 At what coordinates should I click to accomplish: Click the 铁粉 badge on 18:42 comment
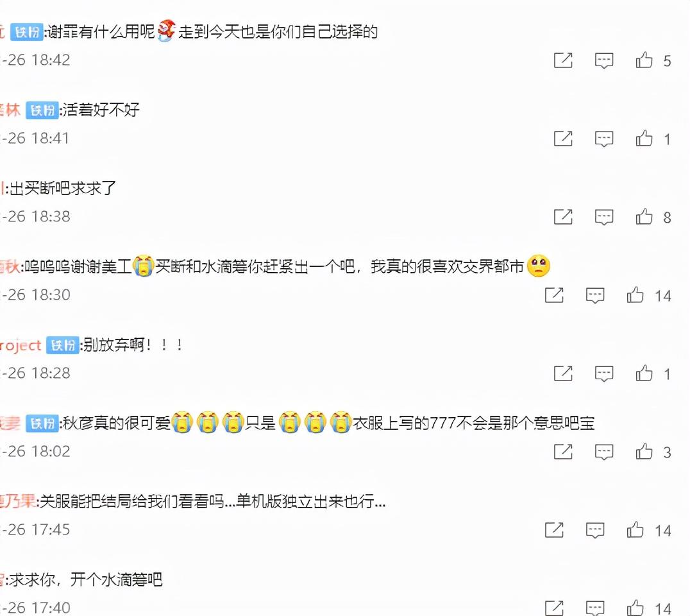point(26,32)
